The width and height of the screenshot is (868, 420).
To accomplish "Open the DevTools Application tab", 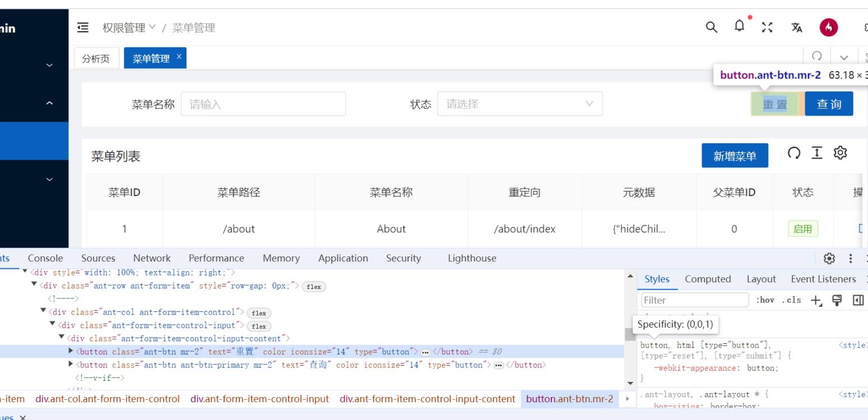I will [343, 258].
